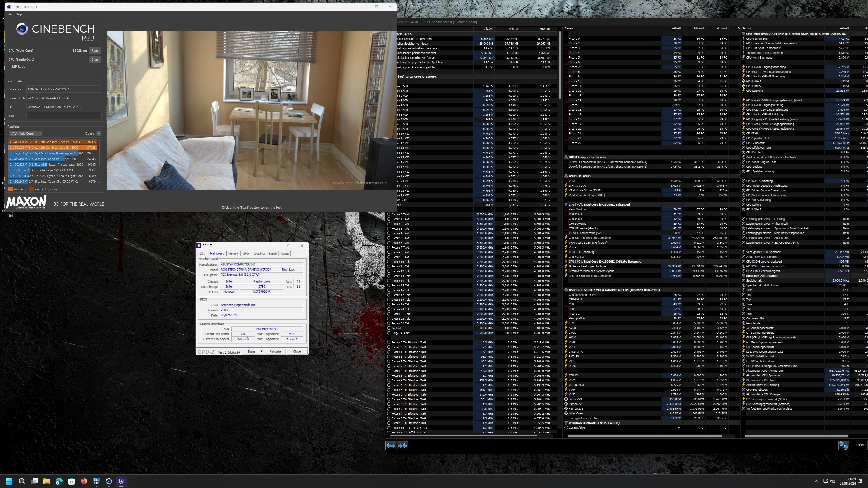Click the Cinebench title bar icon
Image resolution: width=868 pixels, height=488 pixels.
[x=9, y=7]
